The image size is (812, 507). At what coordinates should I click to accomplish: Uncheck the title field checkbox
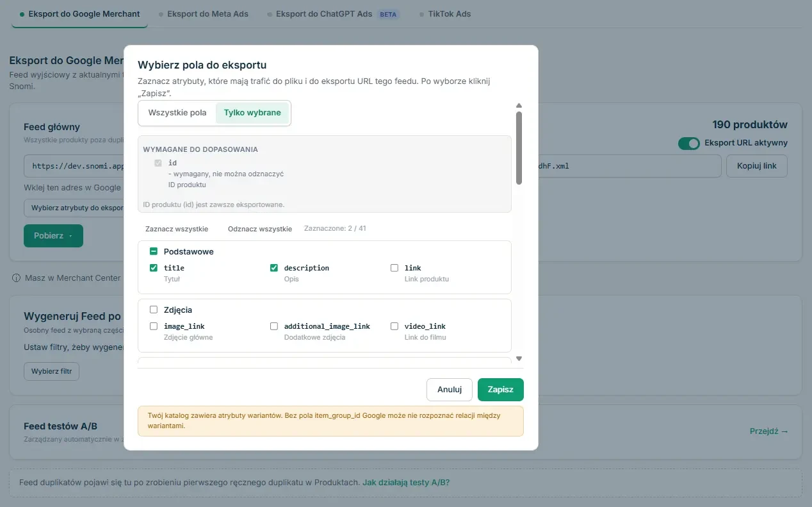click(154, 268)
